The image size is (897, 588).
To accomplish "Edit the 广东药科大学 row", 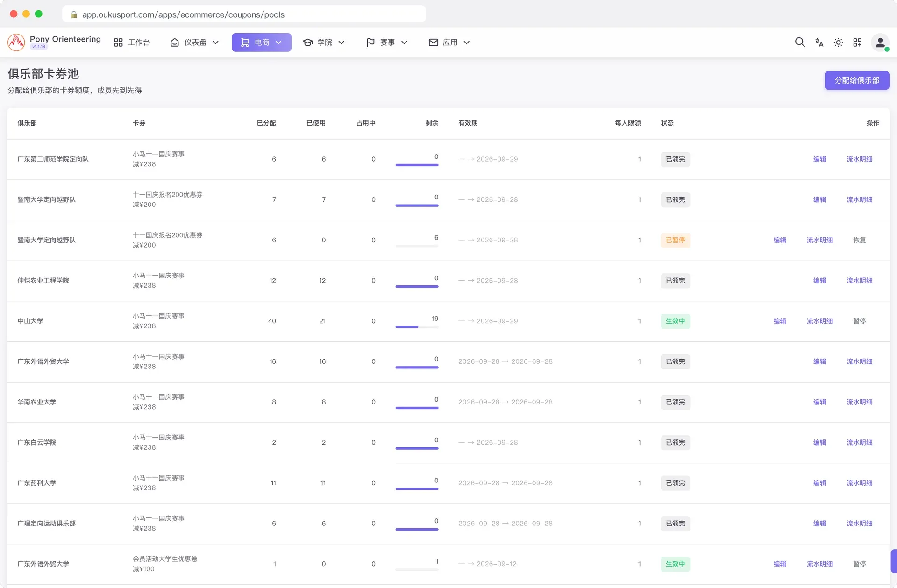I will (819, 483).
